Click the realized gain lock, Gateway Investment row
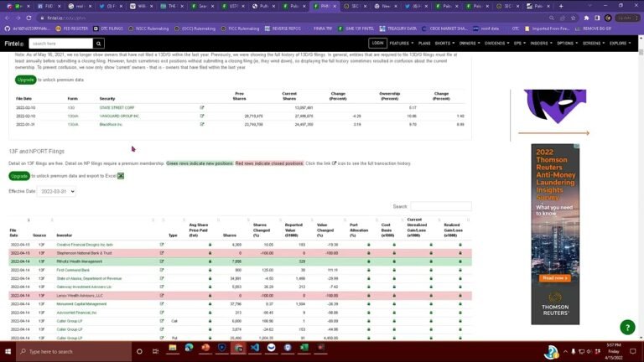The height and width of the screenshot is (362, 644). tap(460, 287)
